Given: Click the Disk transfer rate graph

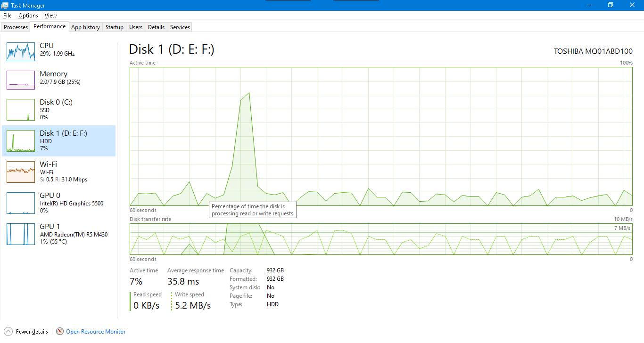Looking at the screenshot, I should point(381,239).
